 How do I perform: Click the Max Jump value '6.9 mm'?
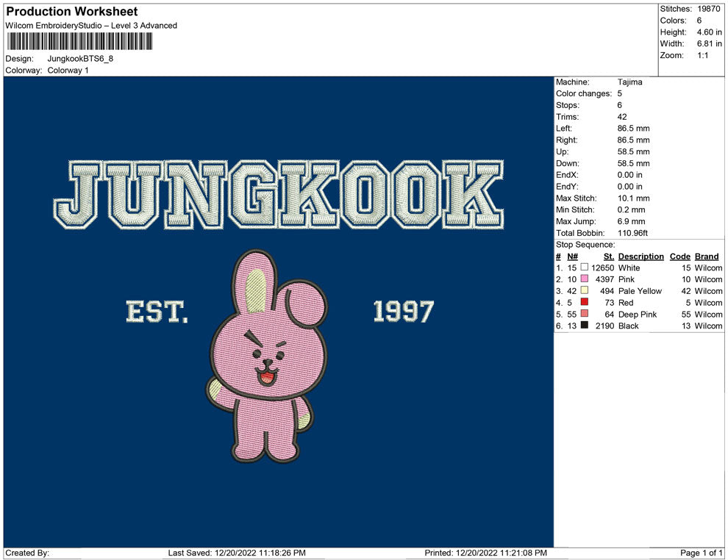point(632,221)
